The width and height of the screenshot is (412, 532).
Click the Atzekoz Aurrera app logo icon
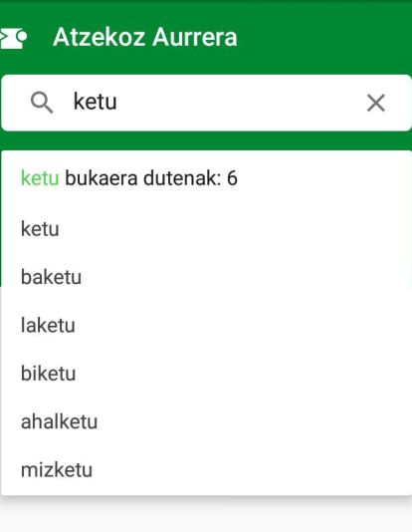click(x=14, y=38)
